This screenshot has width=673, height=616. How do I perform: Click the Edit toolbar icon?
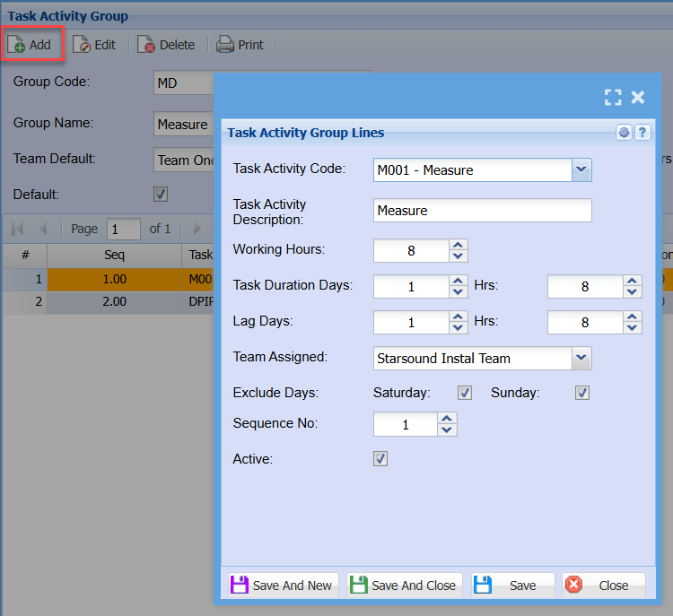click(x=83, y=45)
